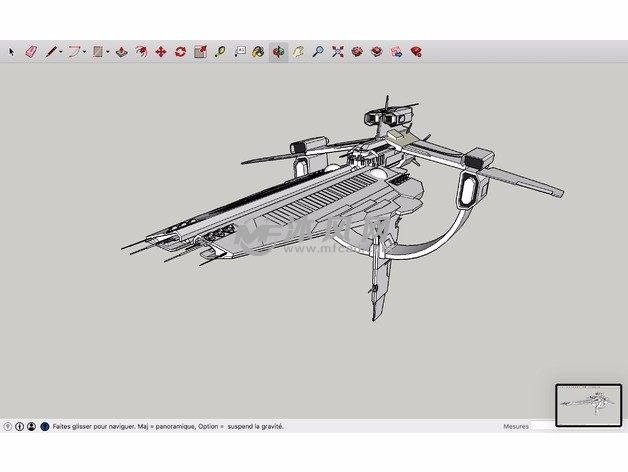Pick the Eraser tool
The image size is (628, 472).
tap(30, 51)
